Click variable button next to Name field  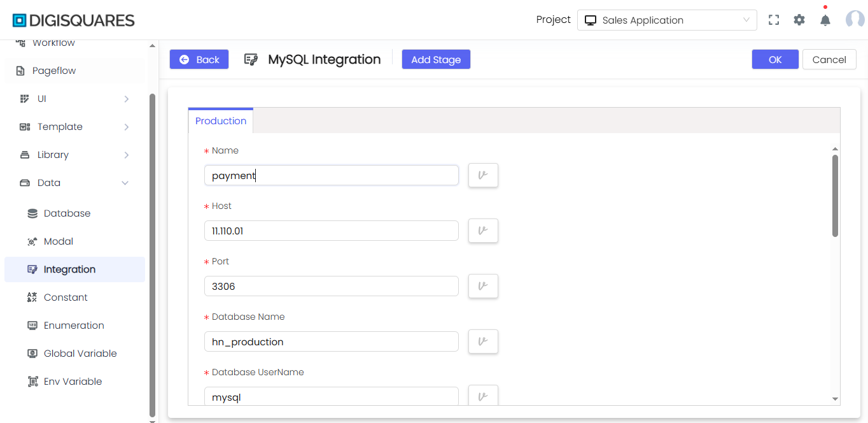[x=483, y=175]
